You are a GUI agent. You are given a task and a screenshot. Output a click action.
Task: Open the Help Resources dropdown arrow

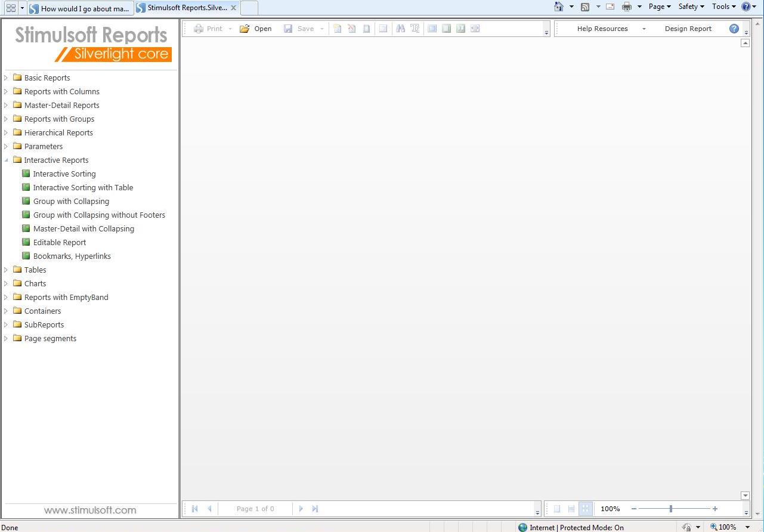(644, 29)
